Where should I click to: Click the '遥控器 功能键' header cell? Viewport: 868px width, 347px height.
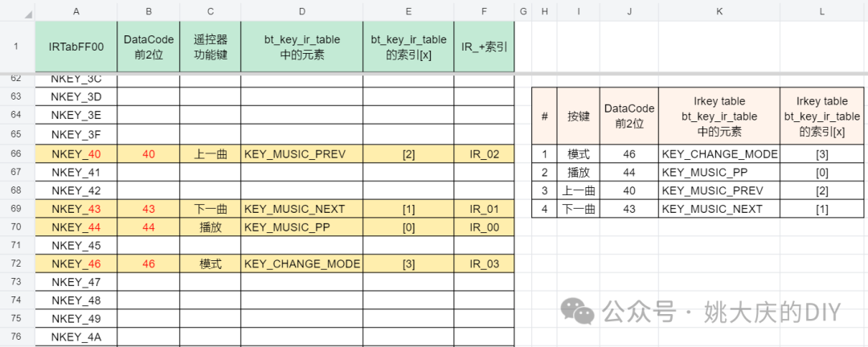(211, 47)
